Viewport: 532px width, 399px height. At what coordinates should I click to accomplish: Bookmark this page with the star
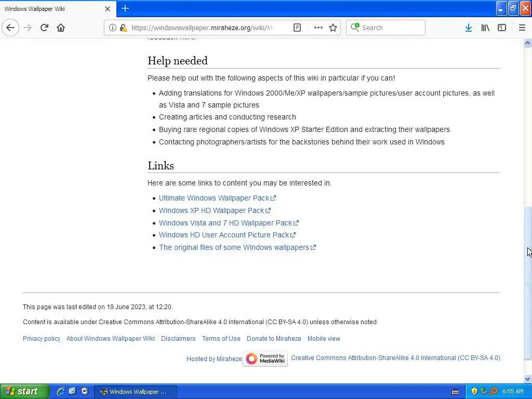click(x=333, y=28)
